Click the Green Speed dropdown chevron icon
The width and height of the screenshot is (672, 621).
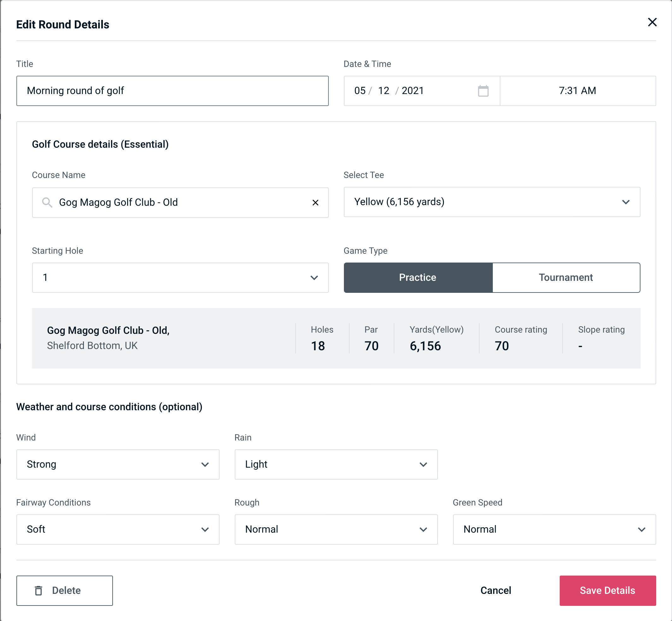pyautogui.click(x=642, y=529)
